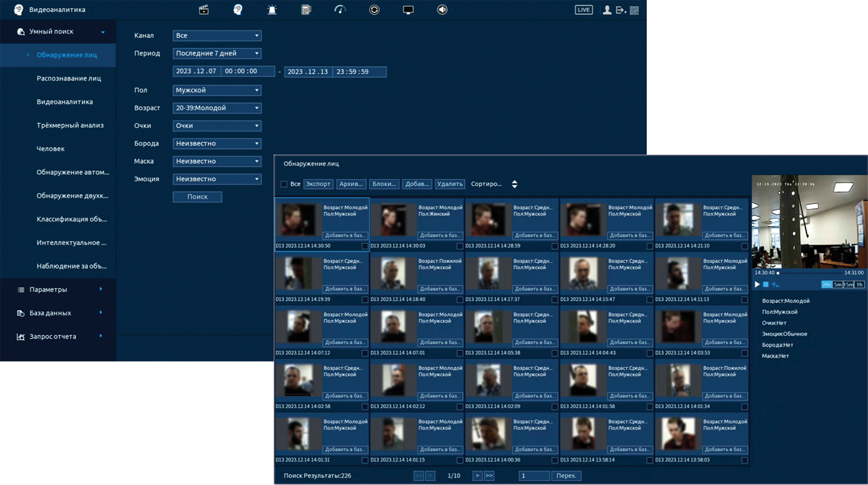Screen dimensions: 868x485
Task: Open 'Трёхмерный анализ' in the sidebar
Action: point(69,125)
